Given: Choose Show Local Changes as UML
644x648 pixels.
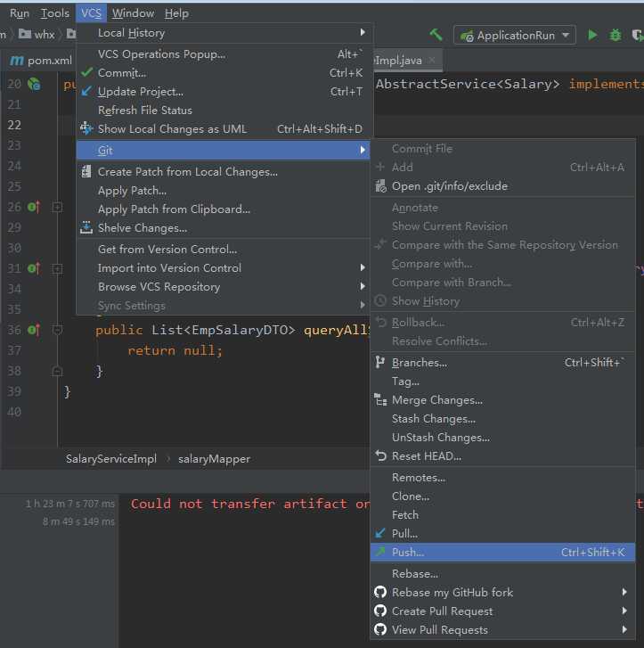Looking at the screenshot, I should point(224,129).
